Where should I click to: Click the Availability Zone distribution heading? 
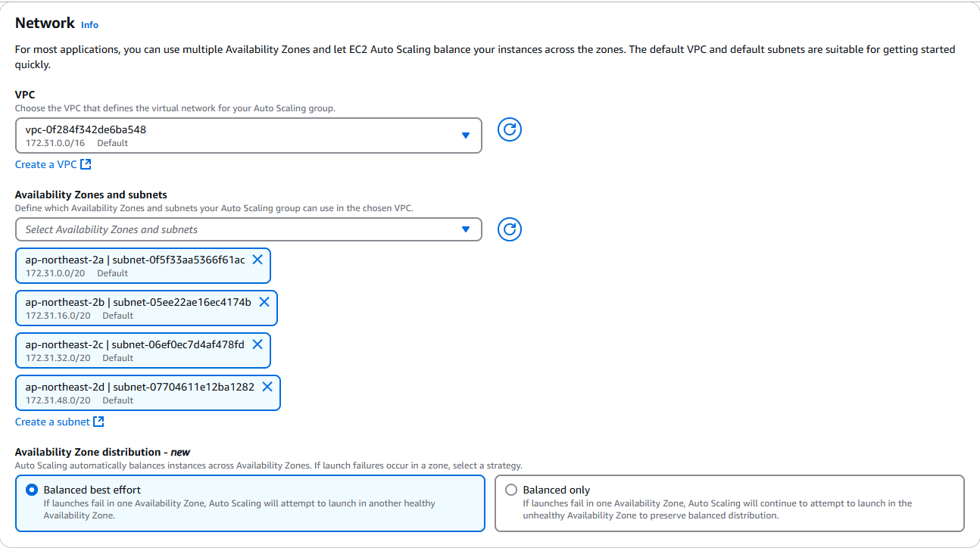coord(102,453)
